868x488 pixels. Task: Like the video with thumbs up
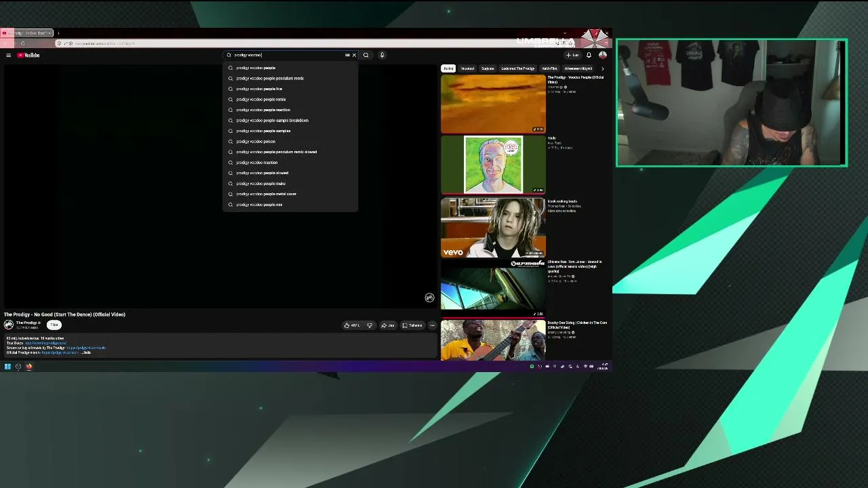(x=353, y=325)
